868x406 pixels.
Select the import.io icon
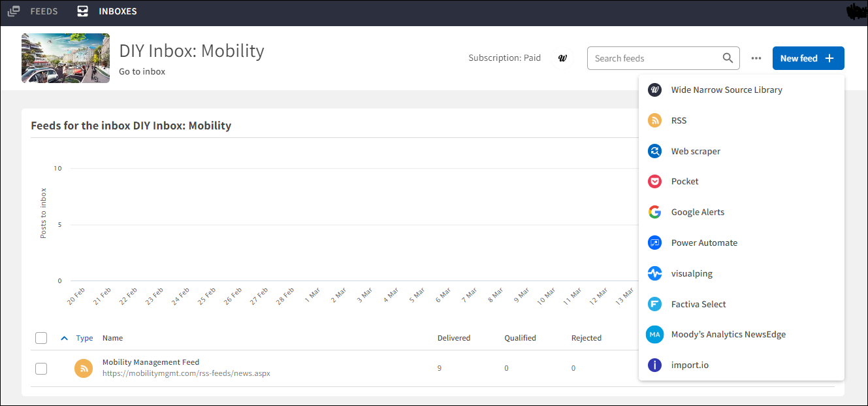(654, 365)
